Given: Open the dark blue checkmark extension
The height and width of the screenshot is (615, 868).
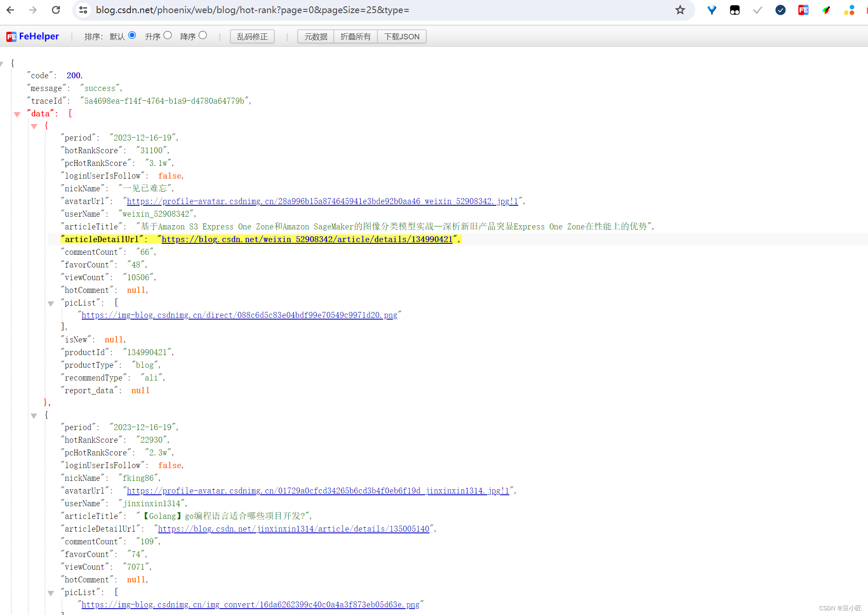Looking at the screenshot, I should [x=780, y=10].
